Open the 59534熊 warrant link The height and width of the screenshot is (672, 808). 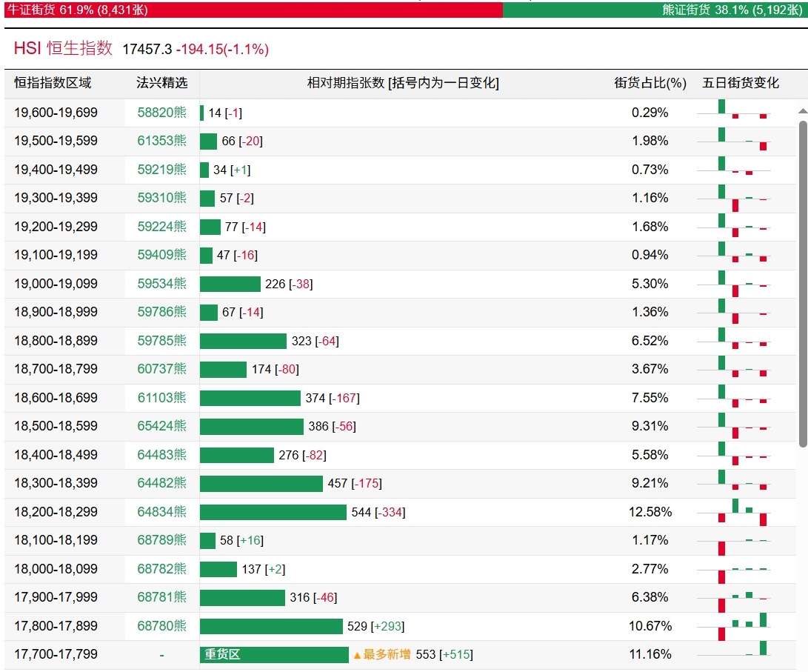[161, 284]
